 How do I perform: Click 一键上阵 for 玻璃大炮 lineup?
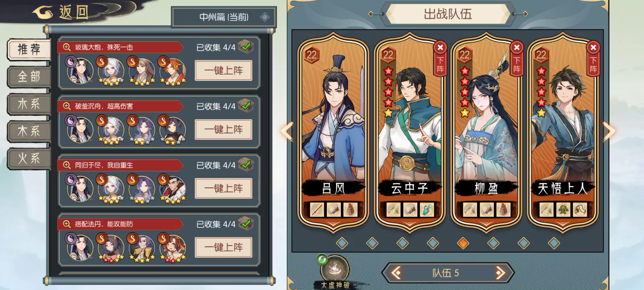(x=223, y=70)
